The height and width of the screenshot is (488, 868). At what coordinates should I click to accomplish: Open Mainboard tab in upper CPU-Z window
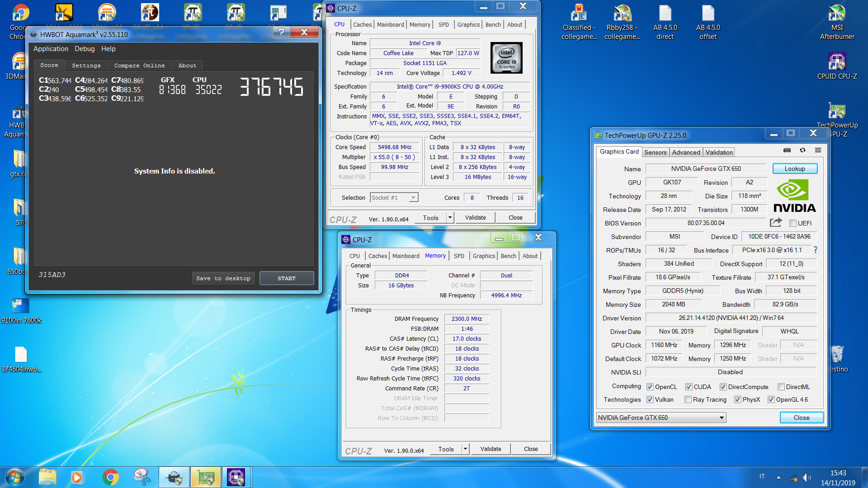391,25
